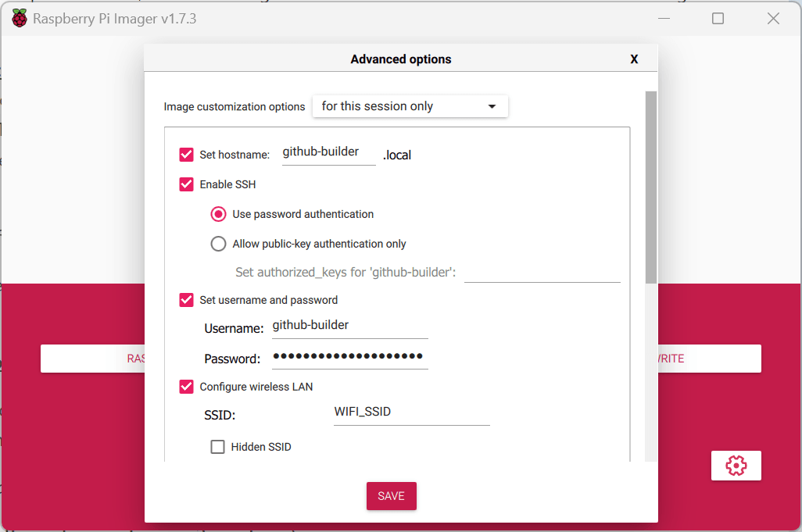Enable the Hidden SSID checkbox
802x532 pixels.
pos(217,446)
